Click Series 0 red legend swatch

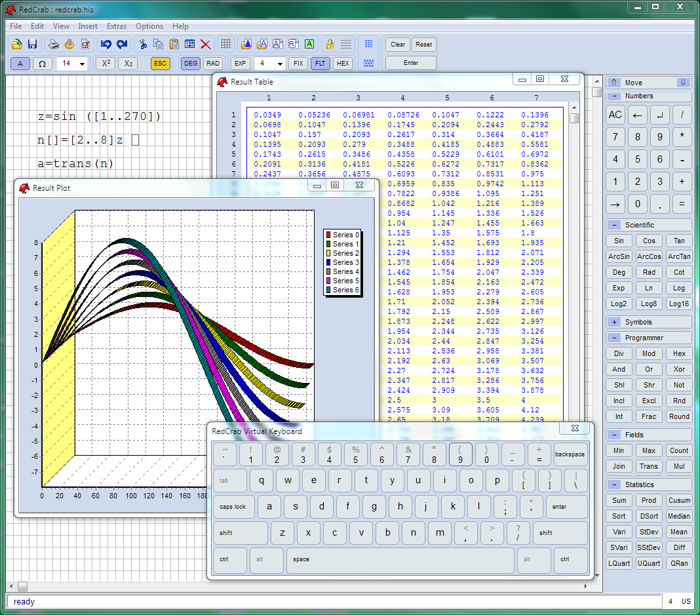328,235
